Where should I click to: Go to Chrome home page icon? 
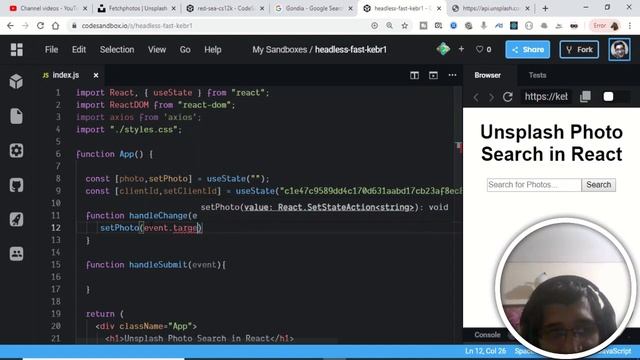click(x=56, y=26)
